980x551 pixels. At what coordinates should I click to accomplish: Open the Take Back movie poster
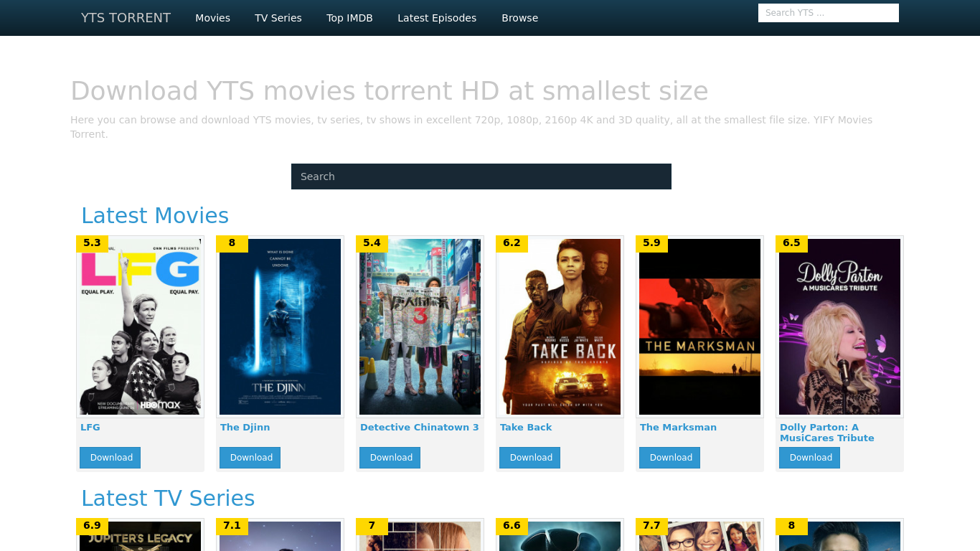point(560,326)
